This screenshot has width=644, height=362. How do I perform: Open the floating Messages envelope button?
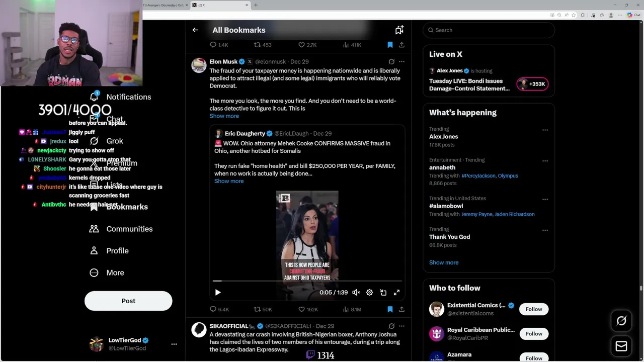[621, 346]
